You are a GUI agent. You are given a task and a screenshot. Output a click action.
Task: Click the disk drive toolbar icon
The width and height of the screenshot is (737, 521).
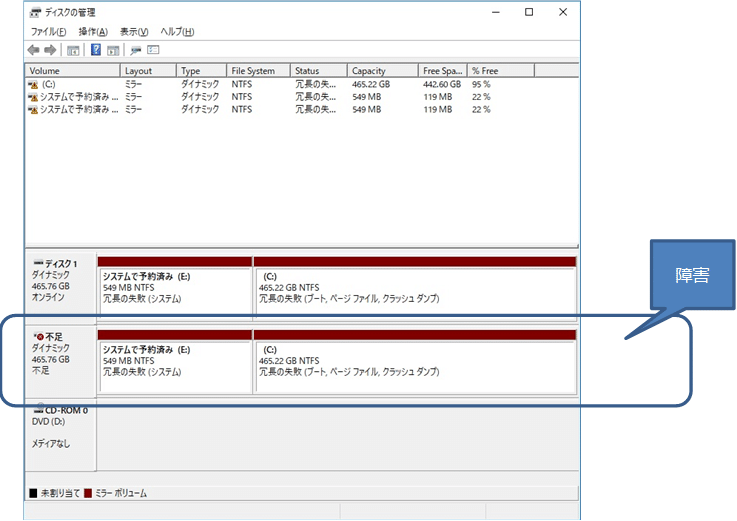coord(136,50)
